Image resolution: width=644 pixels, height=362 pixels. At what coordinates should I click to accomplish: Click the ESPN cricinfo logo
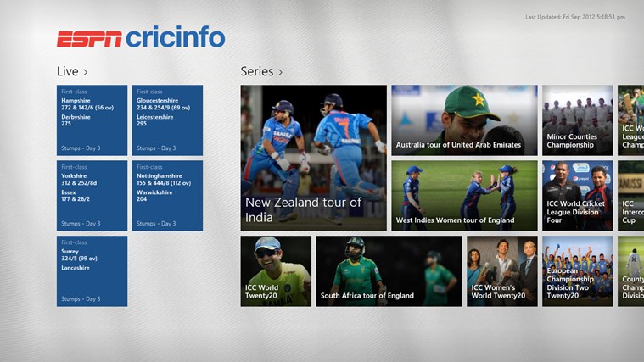pos(141,37)
